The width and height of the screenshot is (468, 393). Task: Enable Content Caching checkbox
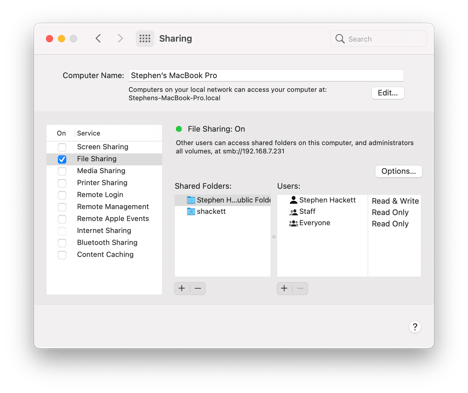[x=62, y=255]
